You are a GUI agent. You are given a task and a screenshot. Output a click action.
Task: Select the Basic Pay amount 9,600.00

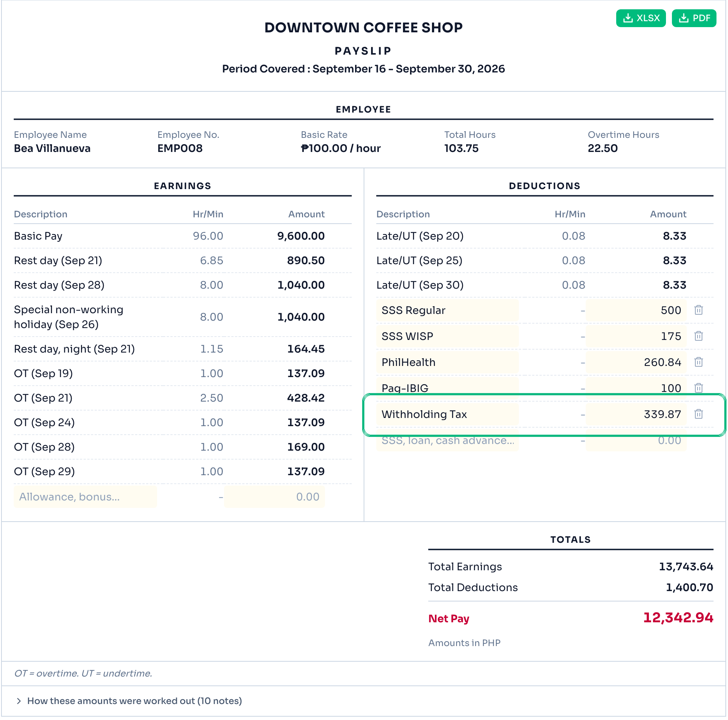301,236
